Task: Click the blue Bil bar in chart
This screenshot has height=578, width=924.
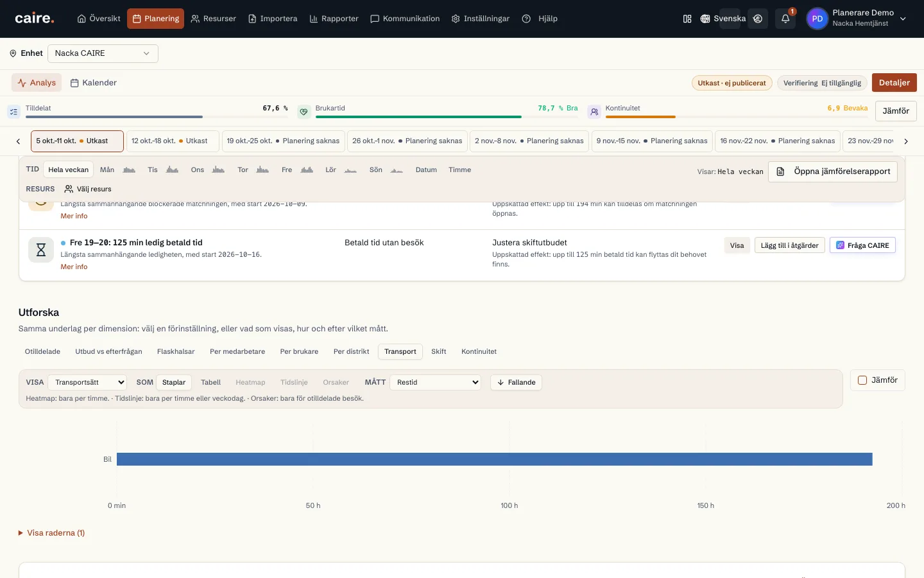Action: [x=494, y=459]
